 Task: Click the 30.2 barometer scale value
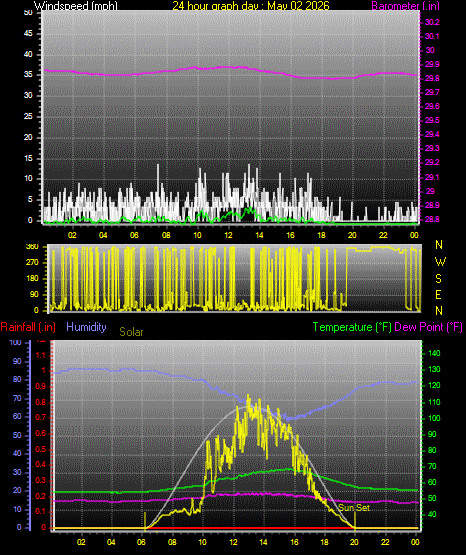tap(432, 22)
